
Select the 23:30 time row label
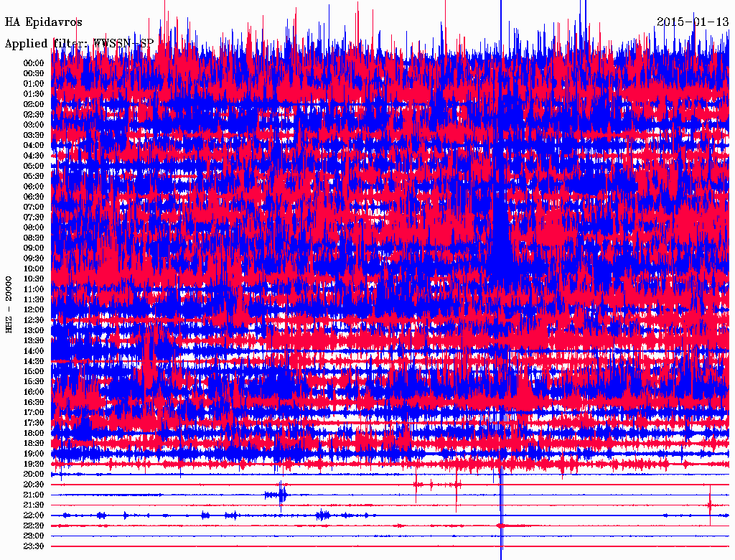click(x=34, y=546)
